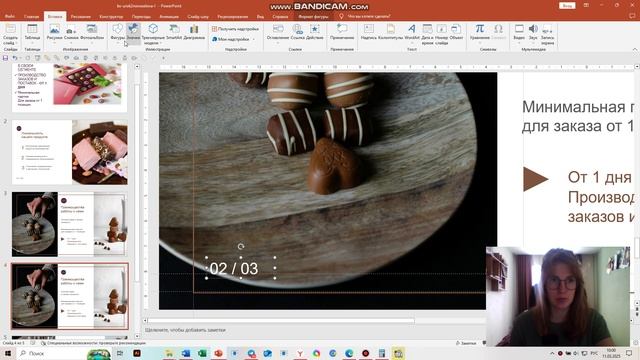
Task: Open the Audio speaker menu
Action: coord(533,33)
